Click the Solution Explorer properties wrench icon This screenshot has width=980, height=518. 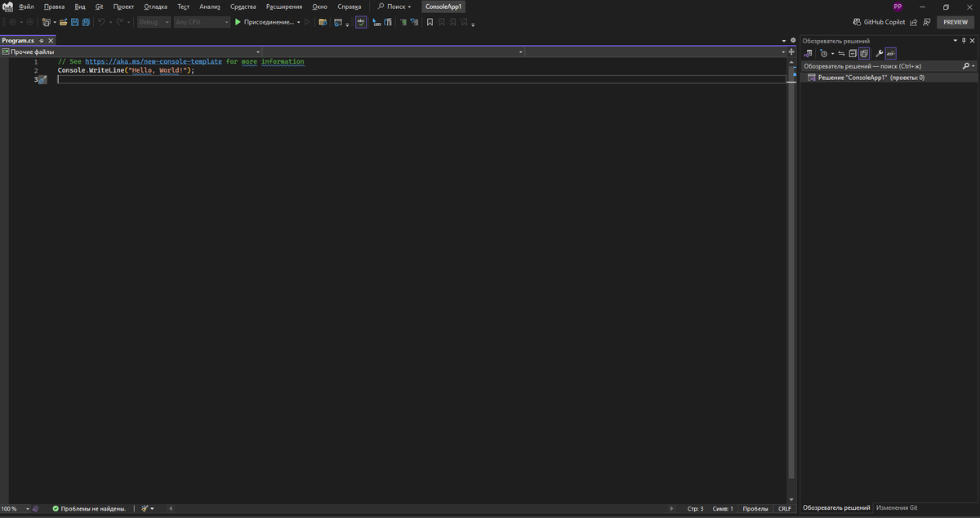click(x=879, y=54)
